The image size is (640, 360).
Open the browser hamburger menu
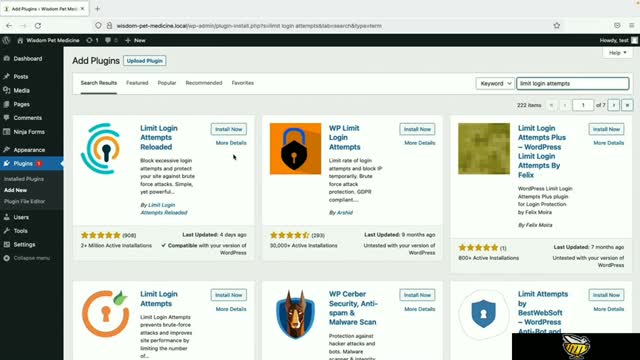pos(631,25)
